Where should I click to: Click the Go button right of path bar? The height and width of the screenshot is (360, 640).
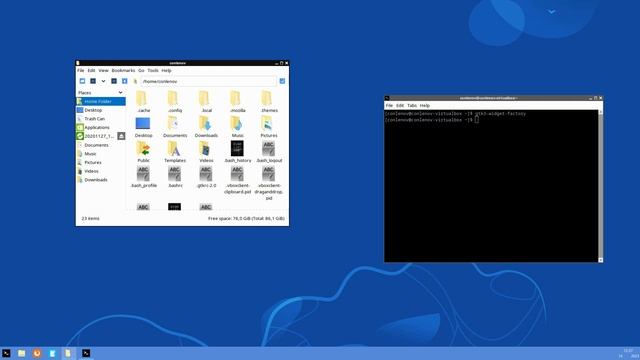click(282, 81)
